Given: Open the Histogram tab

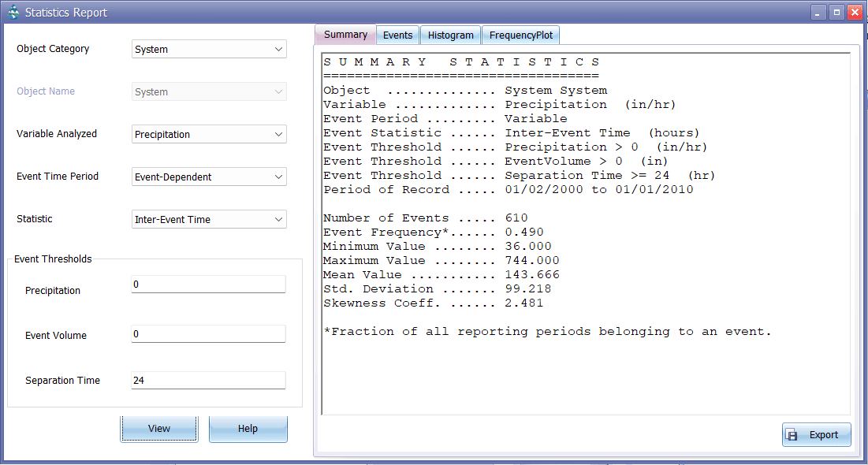Looking at the screenshot, I should point(450,35).
